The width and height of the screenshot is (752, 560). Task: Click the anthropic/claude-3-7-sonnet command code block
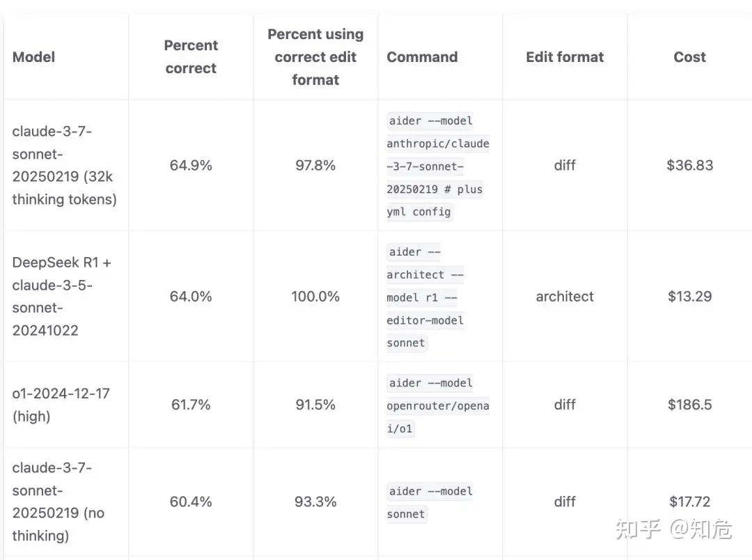click(438, 166)
